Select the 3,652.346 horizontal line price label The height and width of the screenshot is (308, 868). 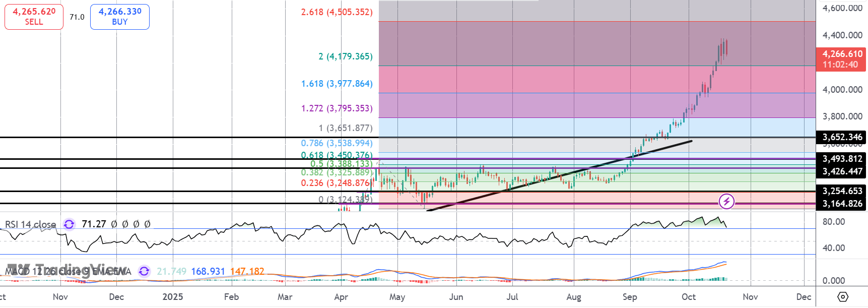pyautogui.click(x=842, y=137)
